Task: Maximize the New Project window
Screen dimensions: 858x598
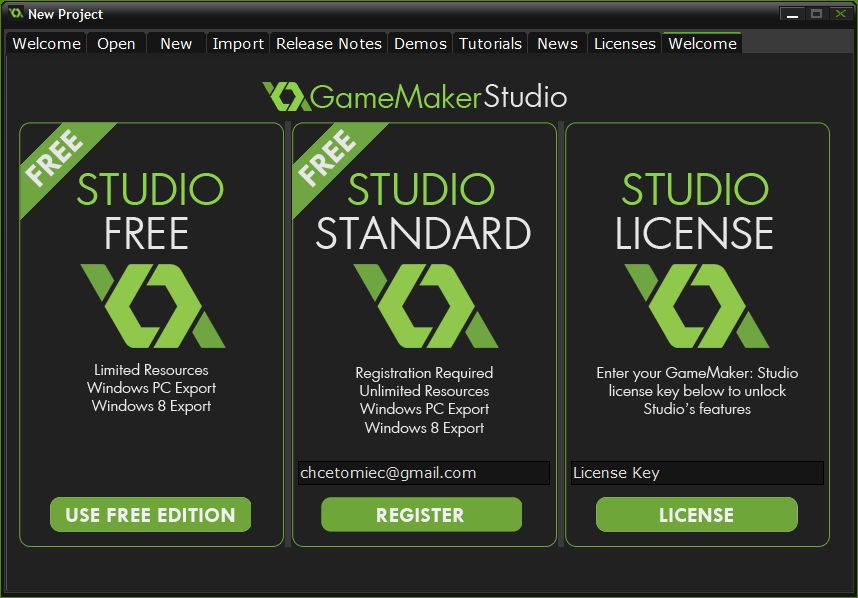Action: pyautogui.click(x=816, y=14)
